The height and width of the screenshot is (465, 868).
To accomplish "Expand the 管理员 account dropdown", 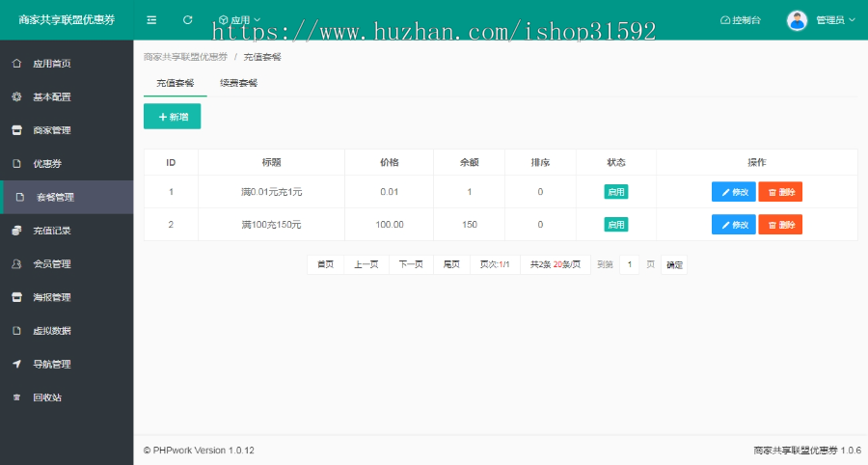I will pyautogui.click(x=835, y=20).
